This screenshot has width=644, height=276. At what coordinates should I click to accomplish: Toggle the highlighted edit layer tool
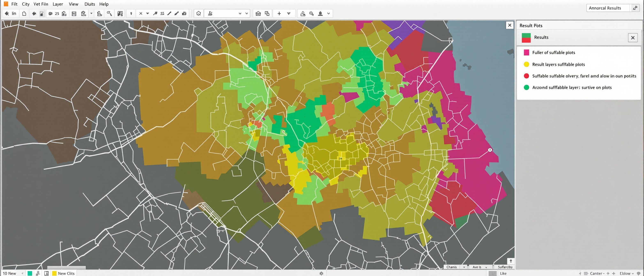click(42, 14)
